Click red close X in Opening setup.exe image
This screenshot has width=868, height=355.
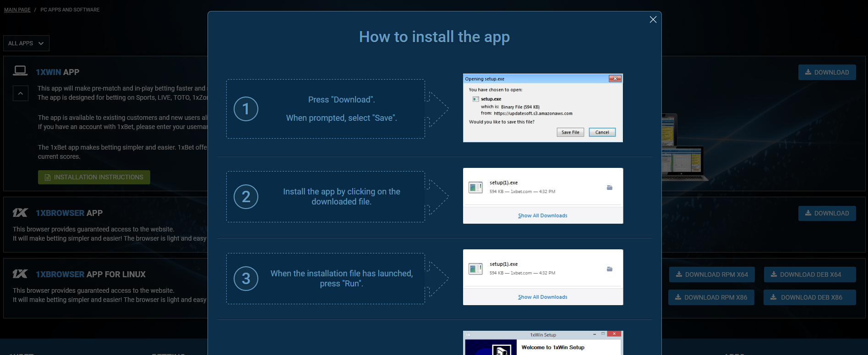615,79
